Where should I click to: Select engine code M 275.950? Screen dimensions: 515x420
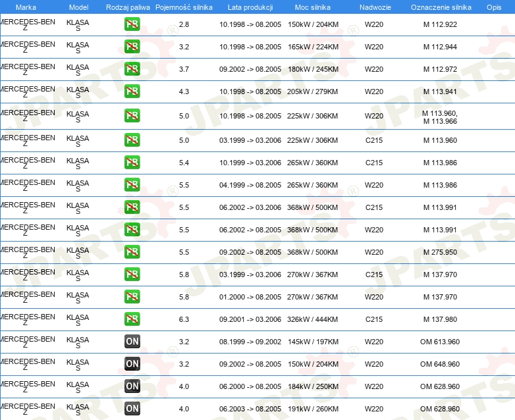[440, 252]
